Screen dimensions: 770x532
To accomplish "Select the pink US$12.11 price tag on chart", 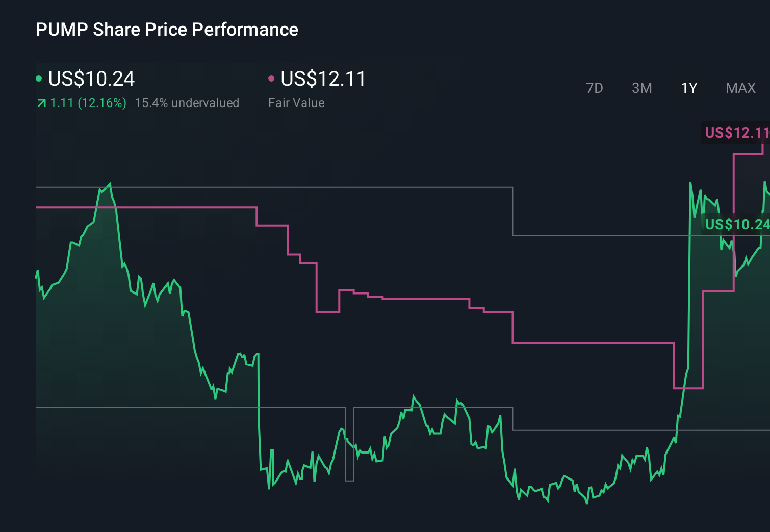I will pos(736,132).
